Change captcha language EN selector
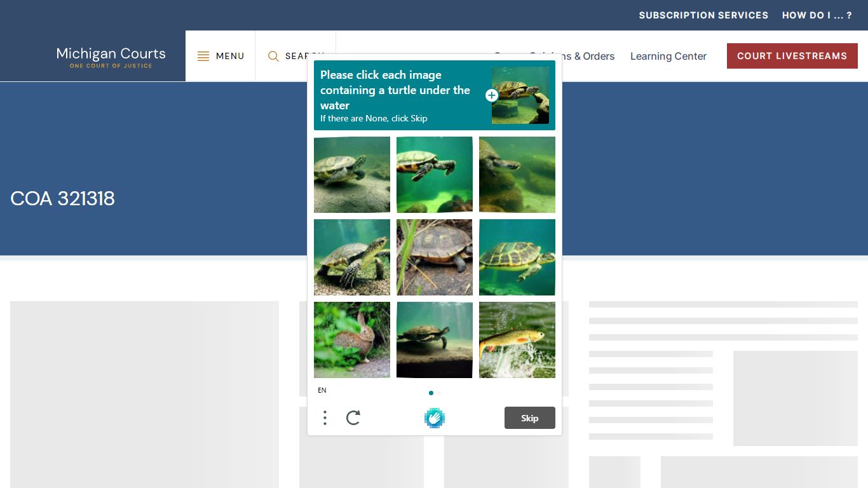868x488 pixels. click(x=322, y=390)
